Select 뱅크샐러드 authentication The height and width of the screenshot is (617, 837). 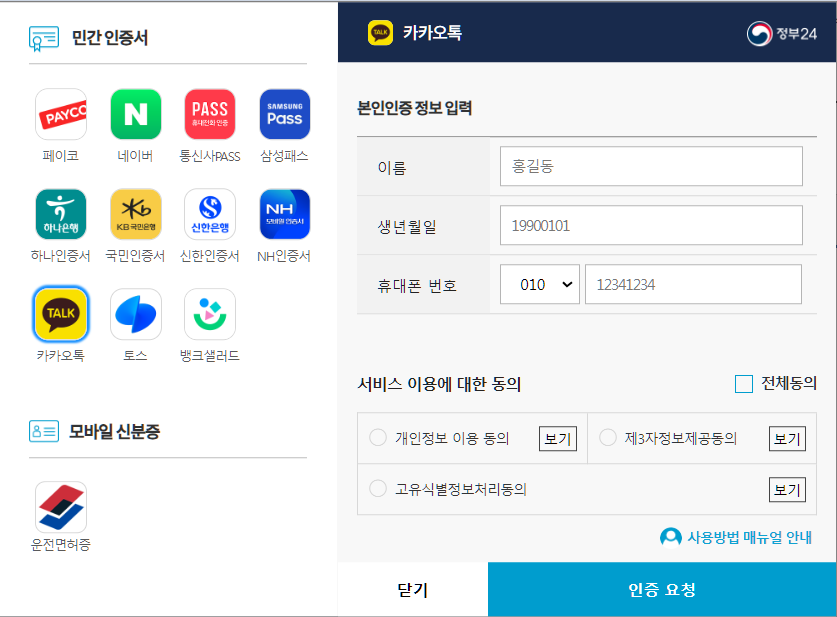[x=209, y=311]
